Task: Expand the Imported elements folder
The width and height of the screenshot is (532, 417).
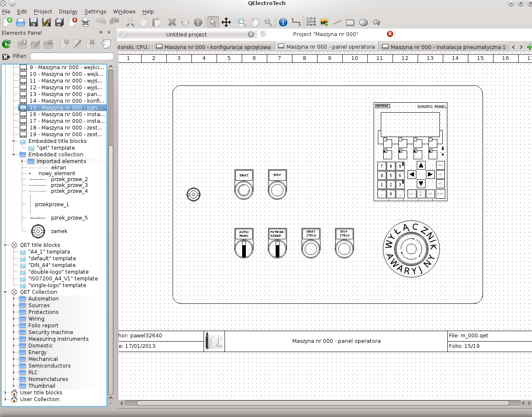Action: click(x=22, y=161)
